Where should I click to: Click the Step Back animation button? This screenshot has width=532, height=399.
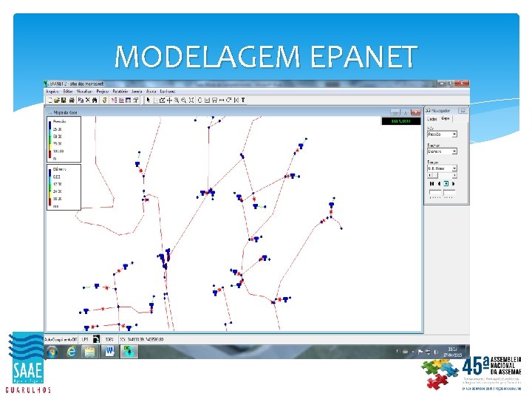(x=439, y=183)
